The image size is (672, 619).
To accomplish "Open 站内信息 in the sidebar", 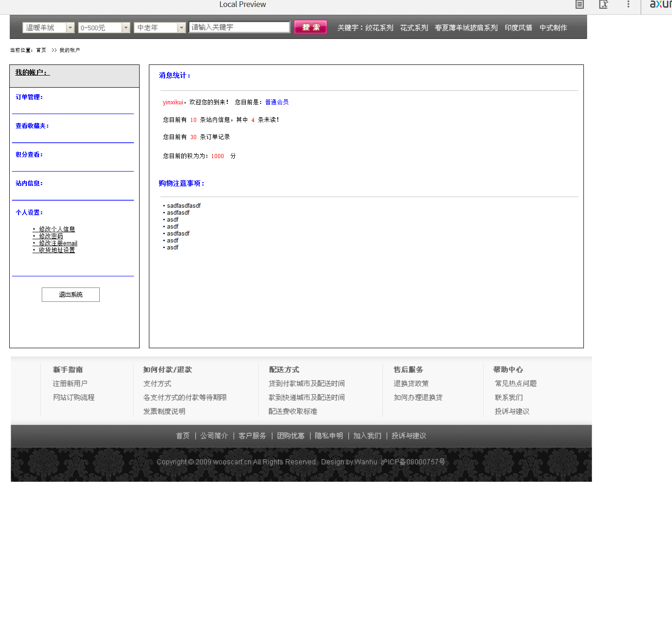I will pyautogui.click(x=29, y=183).
